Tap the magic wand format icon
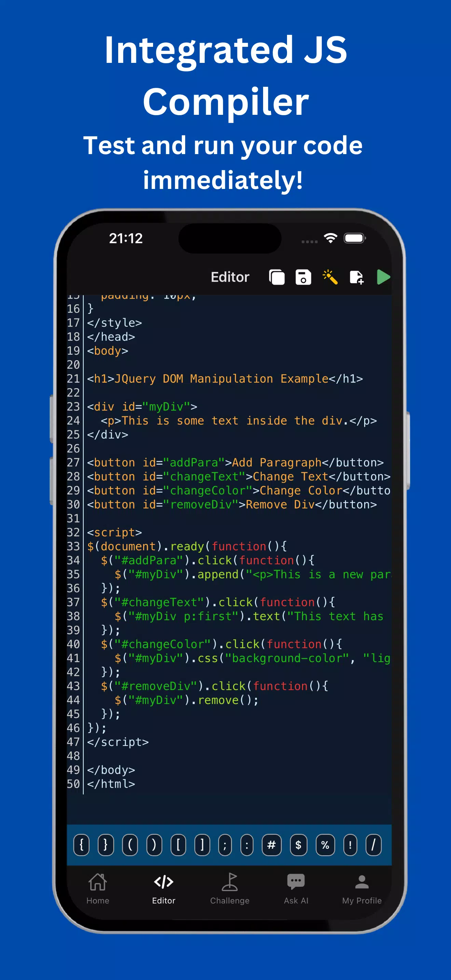451x980 pixels. point(330,277)
